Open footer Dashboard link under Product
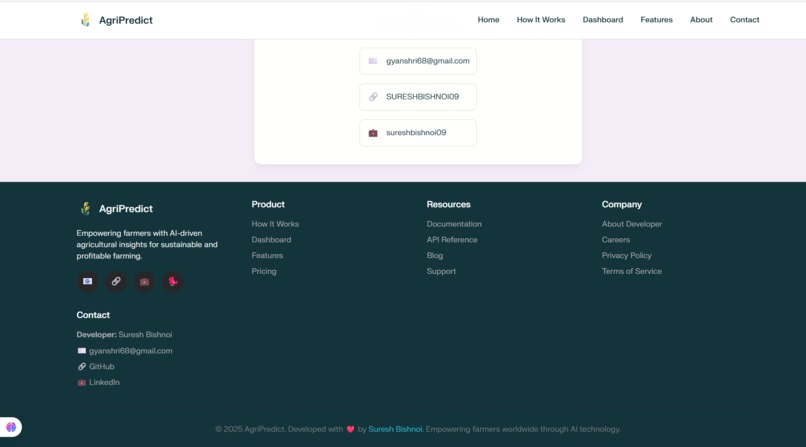 point(271,240)
